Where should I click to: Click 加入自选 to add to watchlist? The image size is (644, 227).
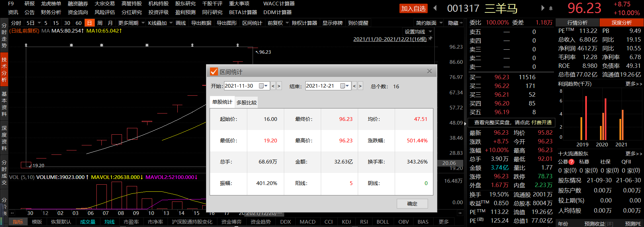413,9
